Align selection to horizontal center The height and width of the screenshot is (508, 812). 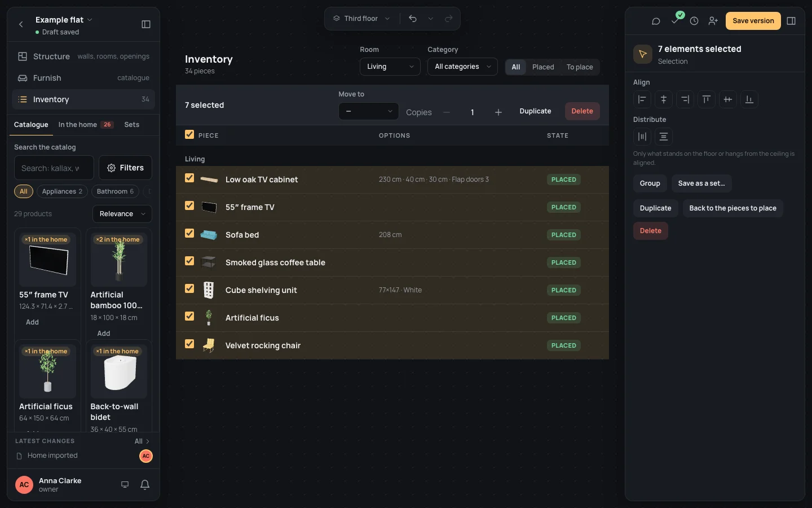tap(664, 99)
